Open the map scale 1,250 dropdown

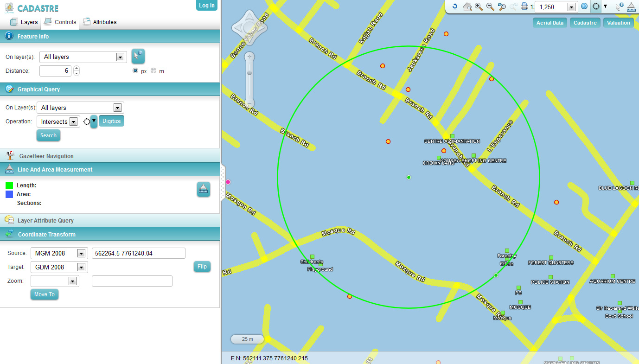click(x=571, y=7)
